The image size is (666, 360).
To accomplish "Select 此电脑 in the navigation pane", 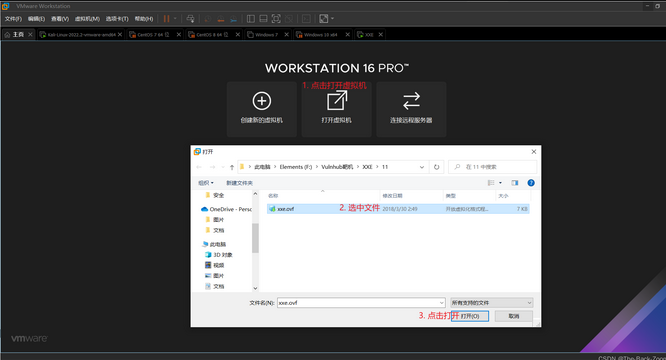I will click(x=214, y=244).
